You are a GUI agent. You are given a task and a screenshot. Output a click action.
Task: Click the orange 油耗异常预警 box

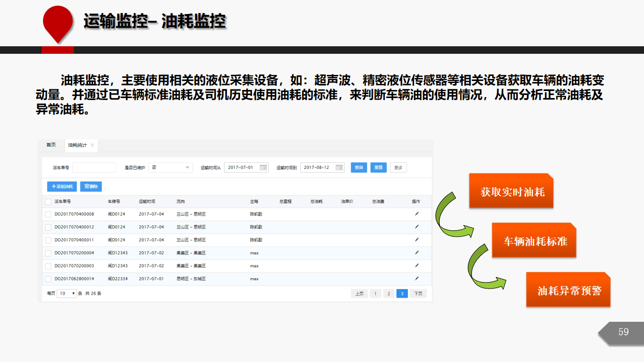pos(569,290)
